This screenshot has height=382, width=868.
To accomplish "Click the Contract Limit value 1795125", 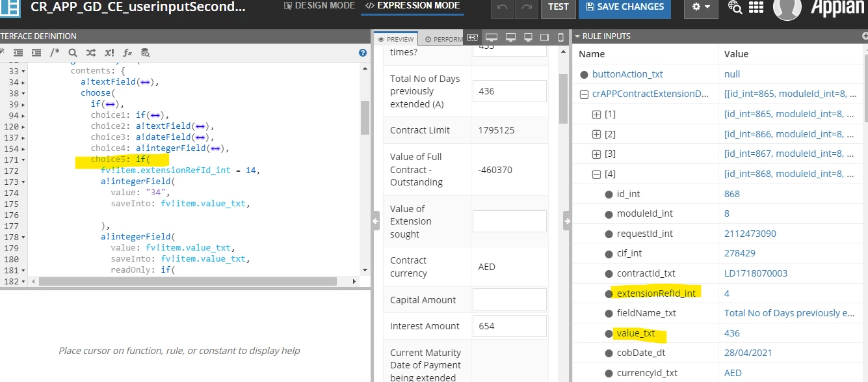I will point(496,130).
